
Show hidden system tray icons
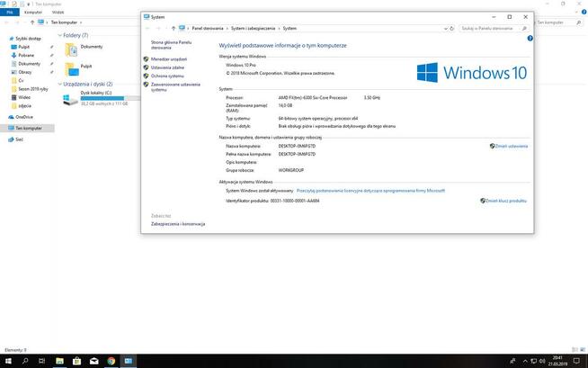tap(525, 361)
